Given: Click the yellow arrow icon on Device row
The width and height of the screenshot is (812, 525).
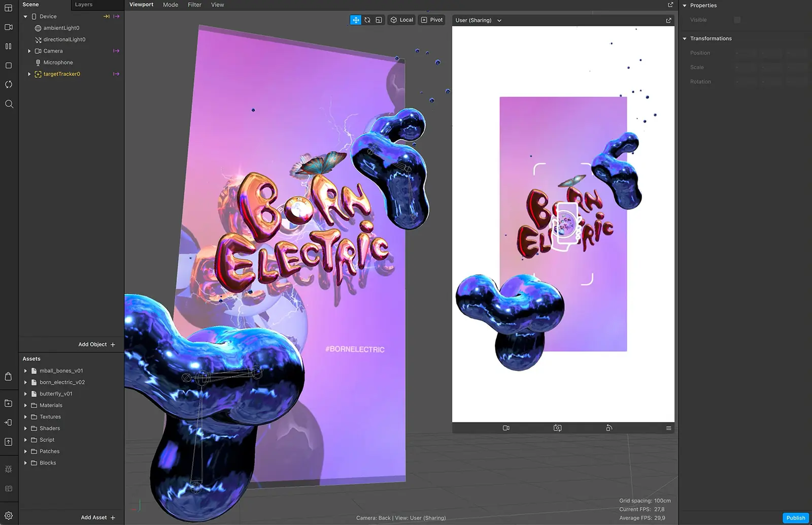Looking at the screenshot, I should coord(107,16).
